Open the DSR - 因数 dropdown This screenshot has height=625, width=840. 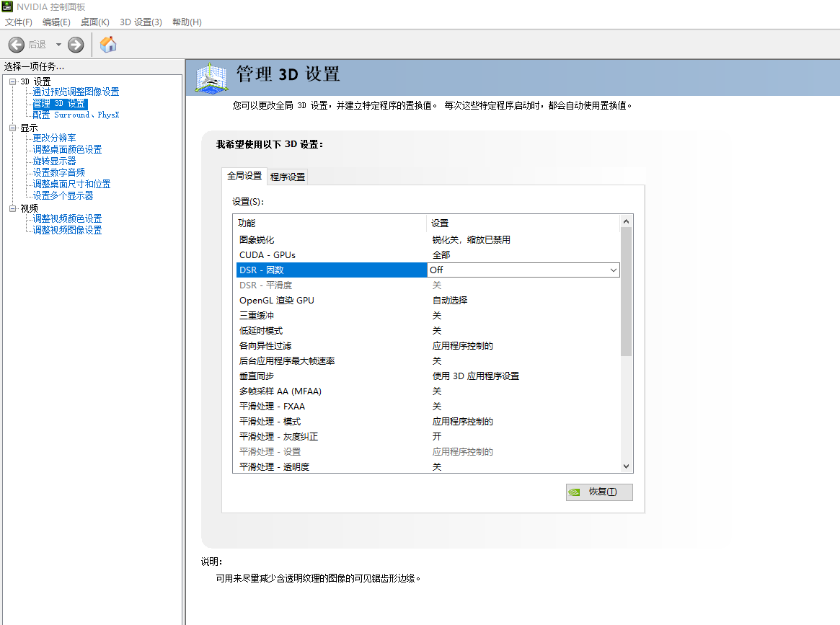(x=613, y=270)
